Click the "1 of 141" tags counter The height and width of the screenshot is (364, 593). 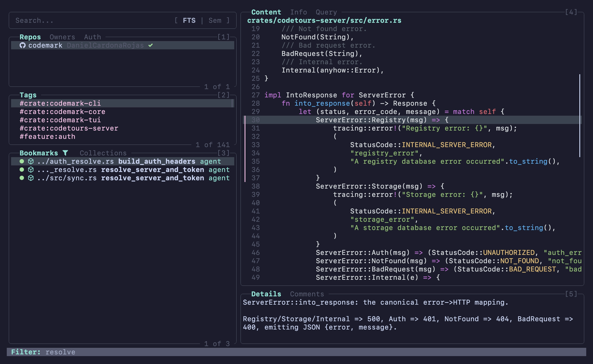click(x=213, y=145)
